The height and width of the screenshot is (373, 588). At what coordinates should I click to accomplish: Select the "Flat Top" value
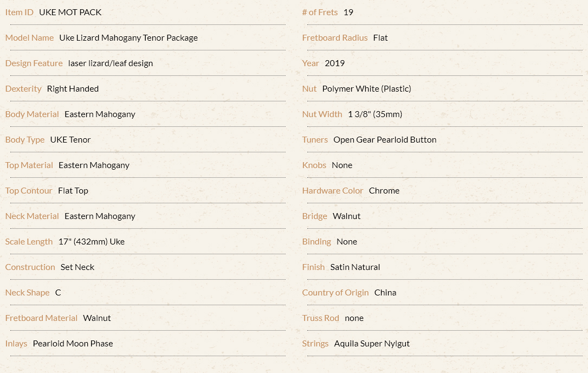(x=73, y=191)
